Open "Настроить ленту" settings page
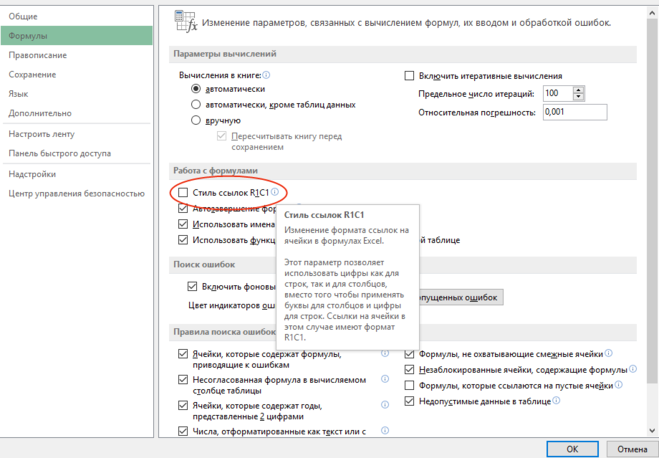Viewport: 659px width, 458px height. click(42, 133)
